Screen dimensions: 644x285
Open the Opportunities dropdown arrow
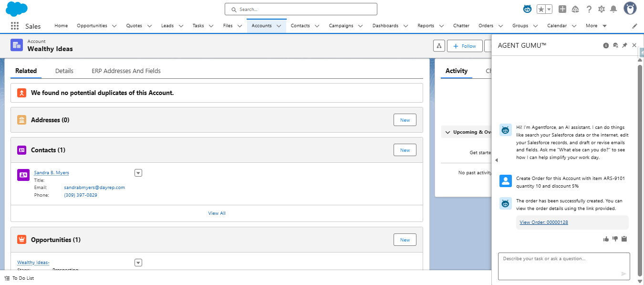[x=138, y=262]
